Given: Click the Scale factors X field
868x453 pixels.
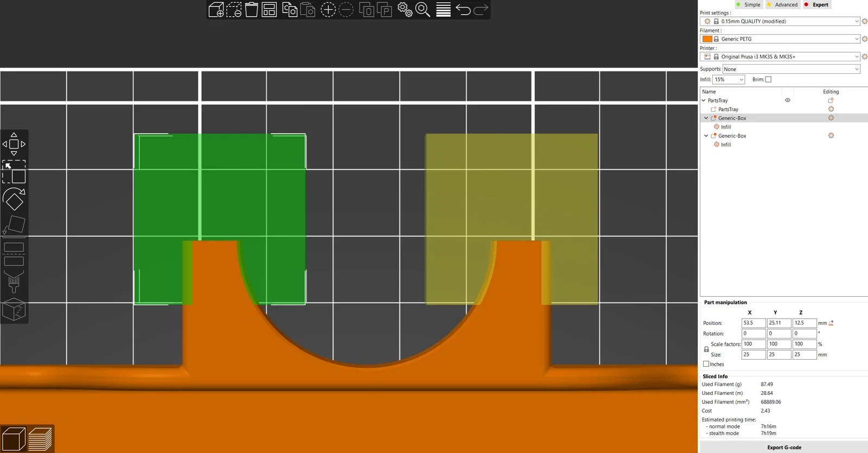Looking at the screenshot, I should [x=754, y=344].
